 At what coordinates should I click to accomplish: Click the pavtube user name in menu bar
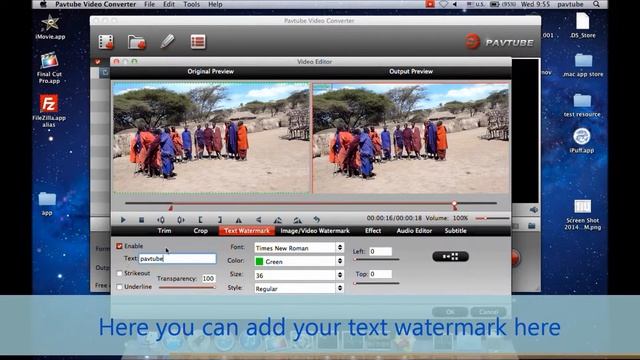click(570, 4)
